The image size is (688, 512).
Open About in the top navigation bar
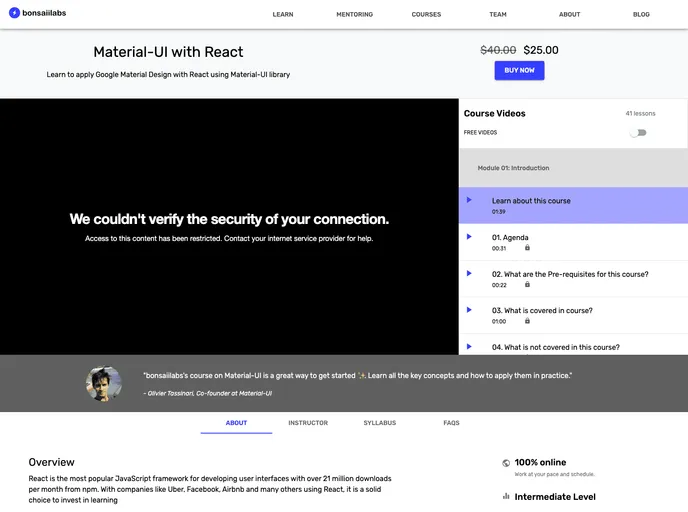[570, 14]
